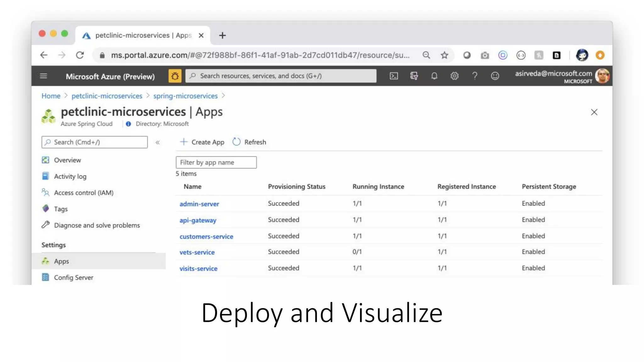Select Apps in Settings section
Viewport: 644px width, 362px height.
click(x=98, y=261)
